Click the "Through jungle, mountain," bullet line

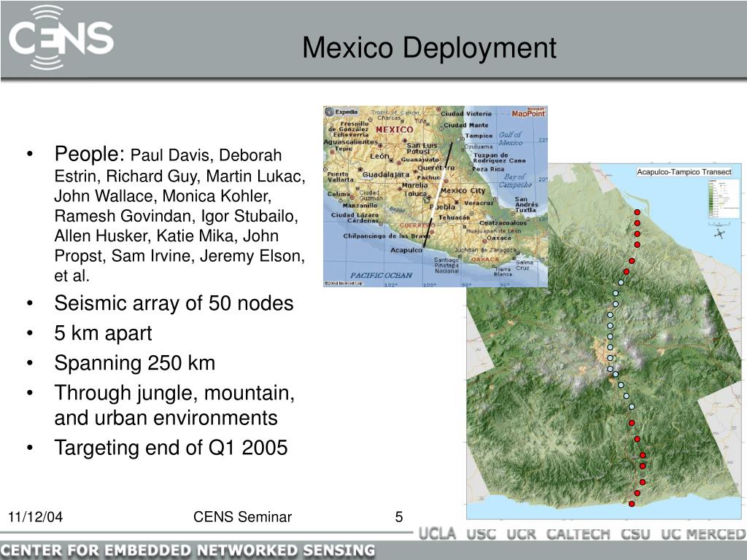pos(174,393)
